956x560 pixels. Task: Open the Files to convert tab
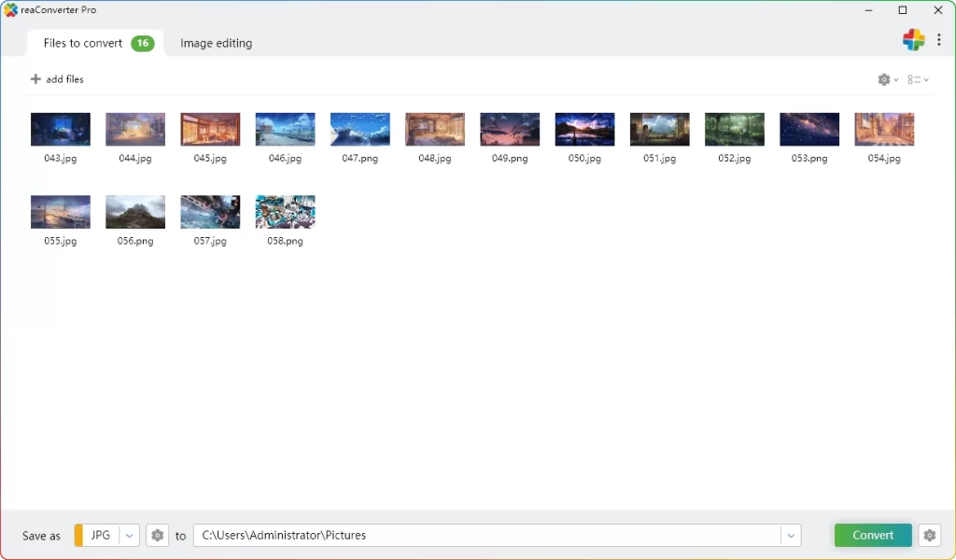[x=82, y=43]
